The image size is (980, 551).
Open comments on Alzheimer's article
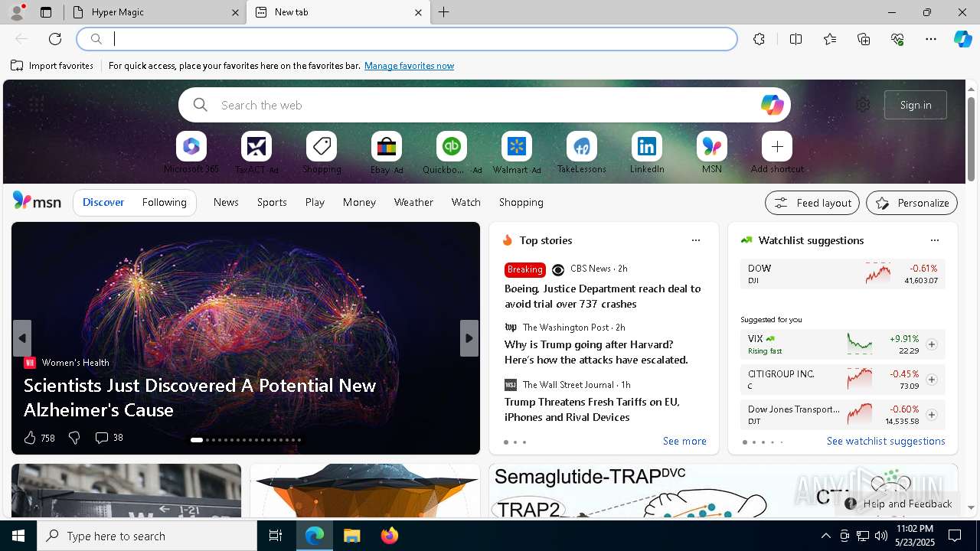[109, 438]
